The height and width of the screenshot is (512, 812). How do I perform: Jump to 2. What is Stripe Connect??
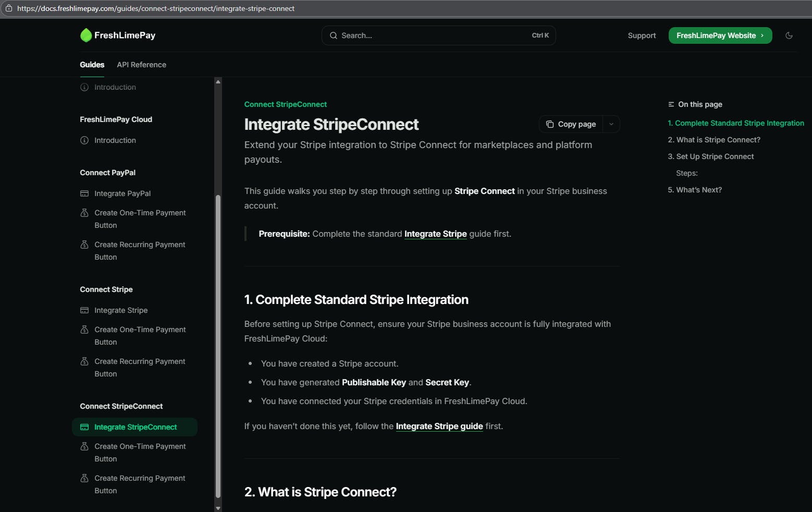(x=714, y=140)
